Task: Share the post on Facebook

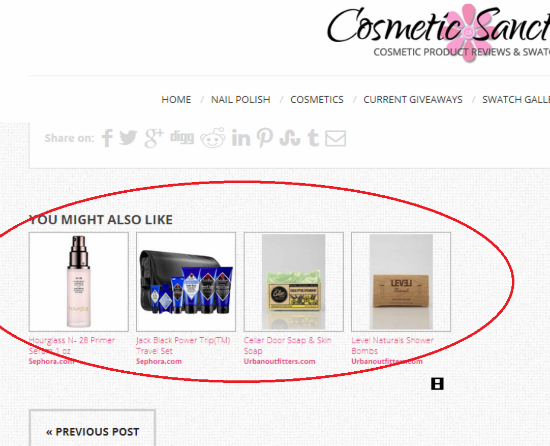Action: tap(107, 138)
